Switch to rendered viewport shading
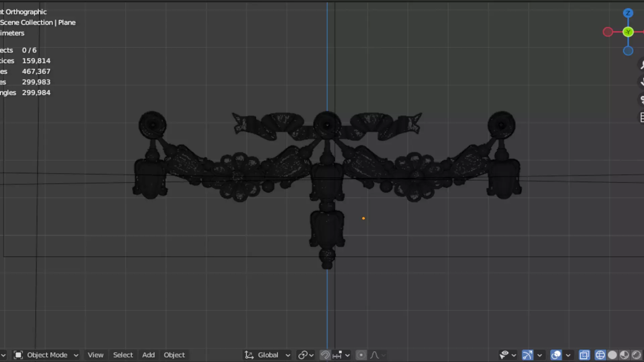Screen dimensions: 644x362 click(x=636, y=355)
